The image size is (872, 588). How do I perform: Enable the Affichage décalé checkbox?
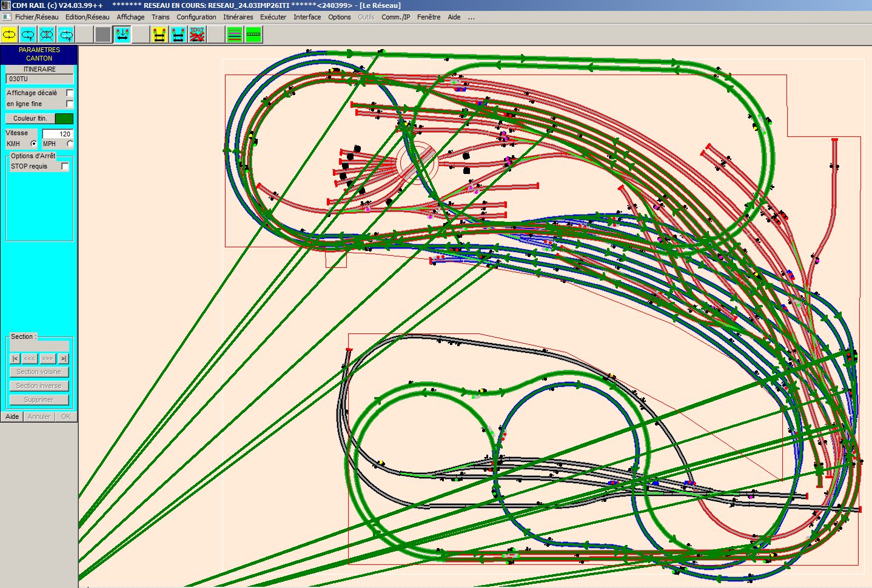pos(70,93)
